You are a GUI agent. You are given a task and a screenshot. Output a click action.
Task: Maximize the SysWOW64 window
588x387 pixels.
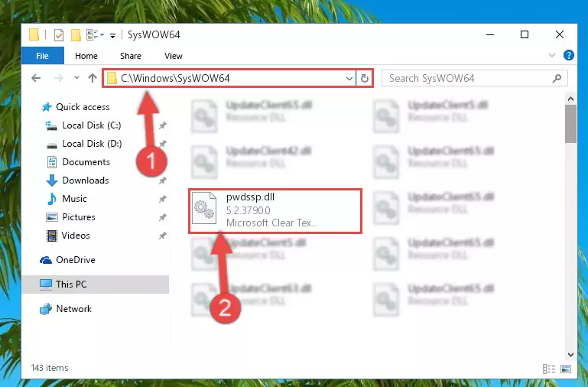coord(525,34)
